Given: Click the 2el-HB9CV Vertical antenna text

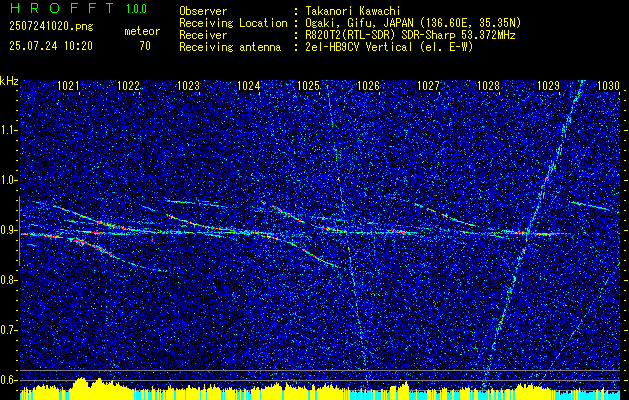Looking at the screenshot, I should 392,47.
